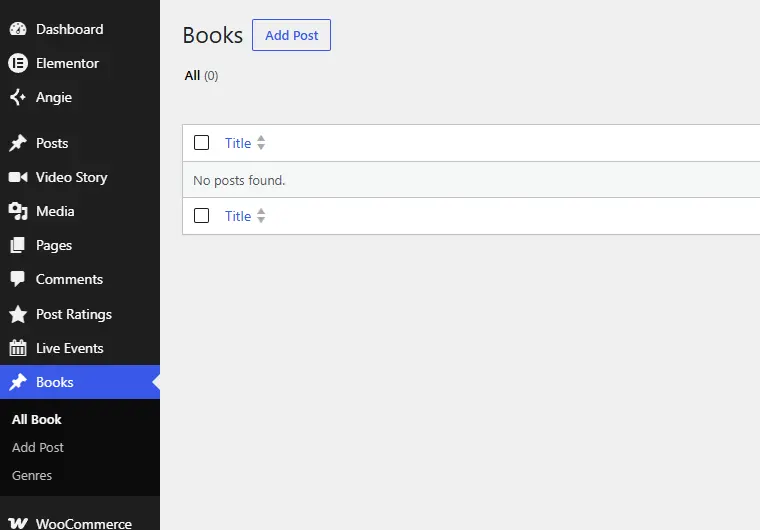Viewport: 760px width, 530px height.
Task: Click the Elementor logo icon
Action: coord(18,63)
